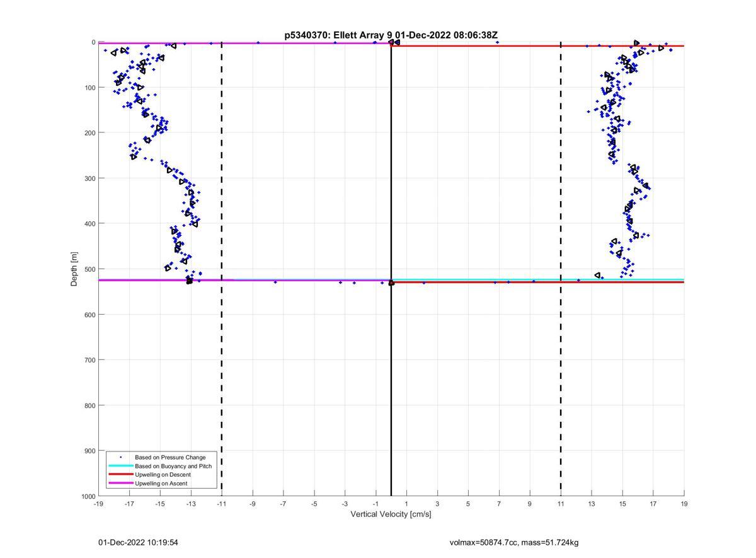Click the blue dot marker in legend
This screenshot has height=558, width=756.
pos(120,457)
